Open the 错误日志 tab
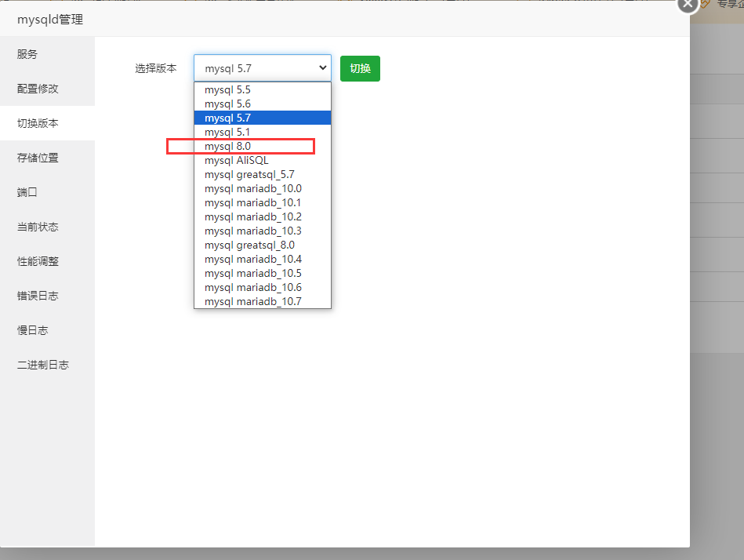The width and height of the screenshot is (744, 560). coord(48,296)
